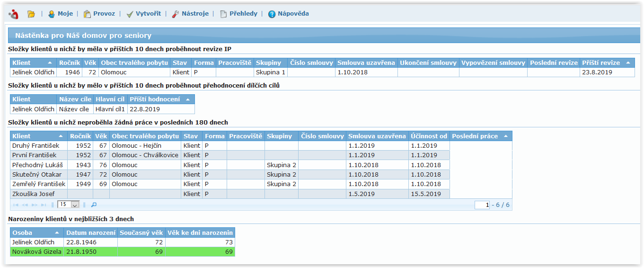Select client Přechodný Lukáš

click(x=38, y=165)
